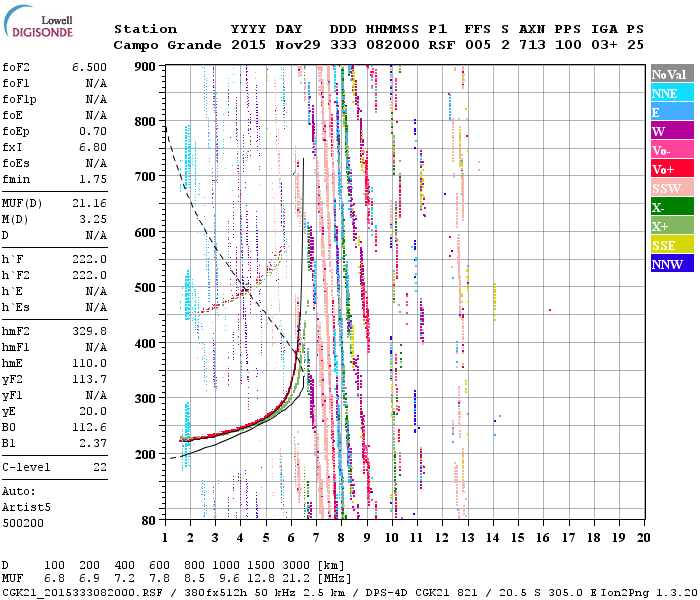700x600 pixels.
Task: Click the Artist5 label text
Action: click(26, 508)
